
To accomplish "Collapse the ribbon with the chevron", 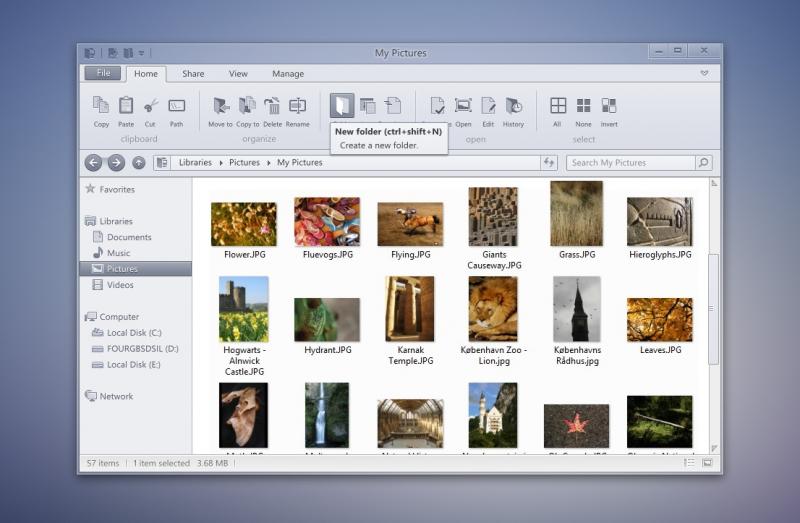I will (705, 73).
